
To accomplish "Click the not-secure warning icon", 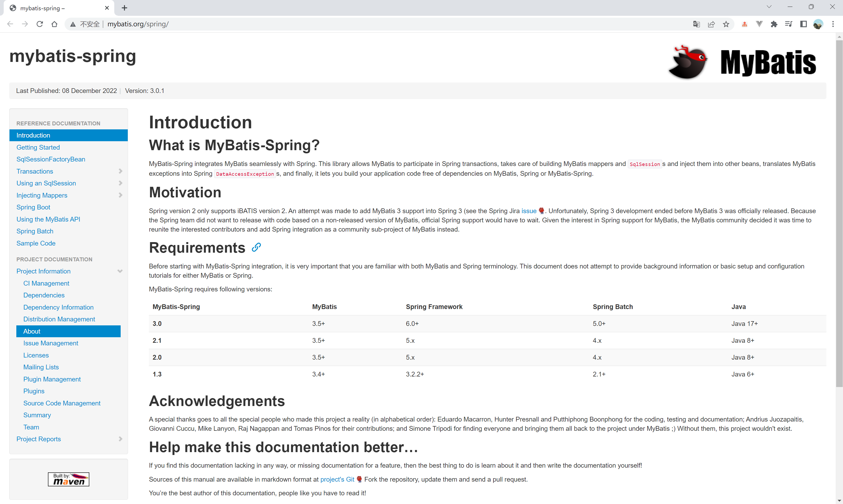I will [x=73, y=24].
